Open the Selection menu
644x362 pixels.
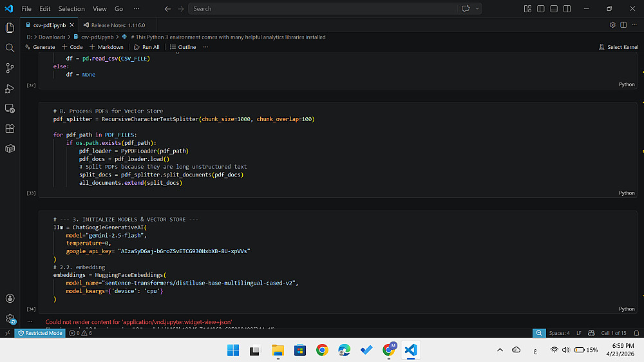(71, 9)
